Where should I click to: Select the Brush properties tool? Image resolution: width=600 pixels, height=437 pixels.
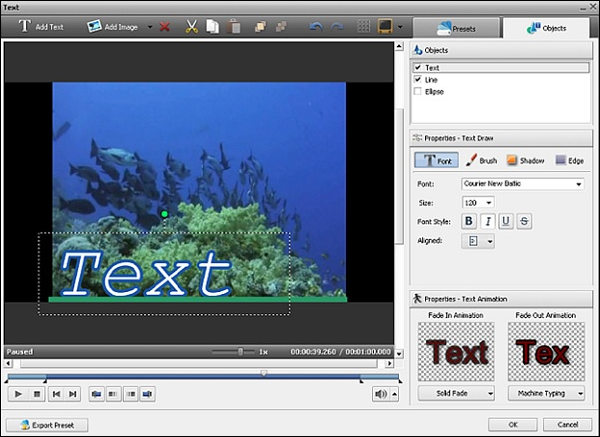click(x=480, y=160)
